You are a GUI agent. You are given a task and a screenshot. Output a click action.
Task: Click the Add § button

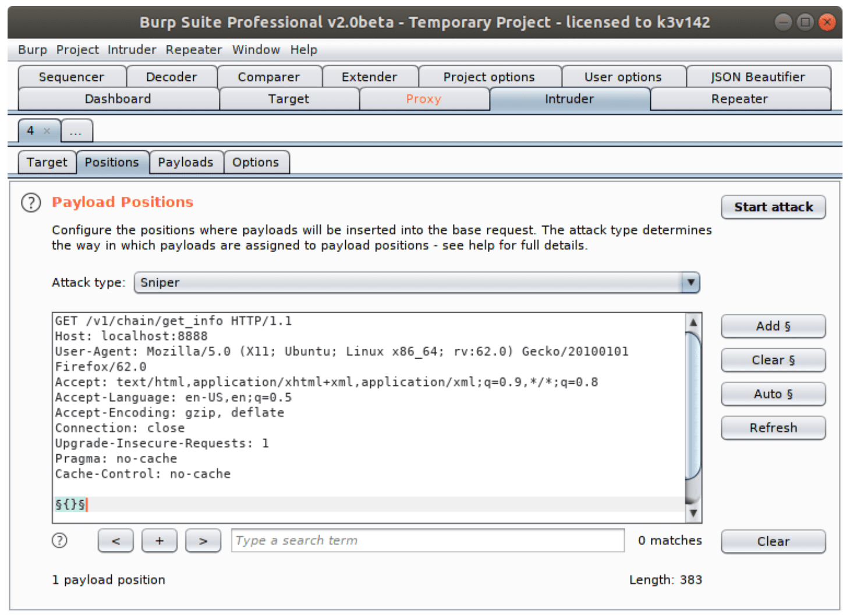click(x=773, y=327)
